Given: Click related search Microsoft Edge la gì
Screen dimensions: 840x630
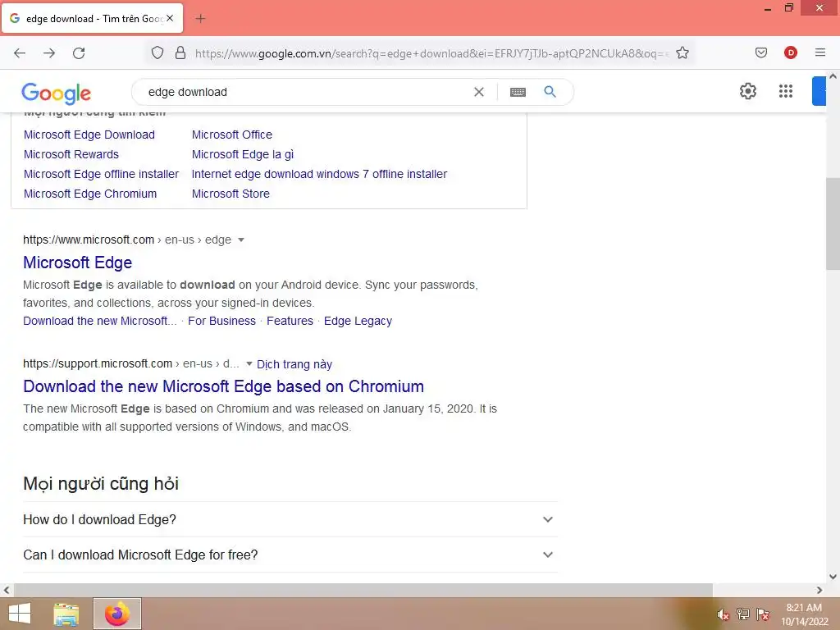Looking at the screenshot, I should pos(243,154).
